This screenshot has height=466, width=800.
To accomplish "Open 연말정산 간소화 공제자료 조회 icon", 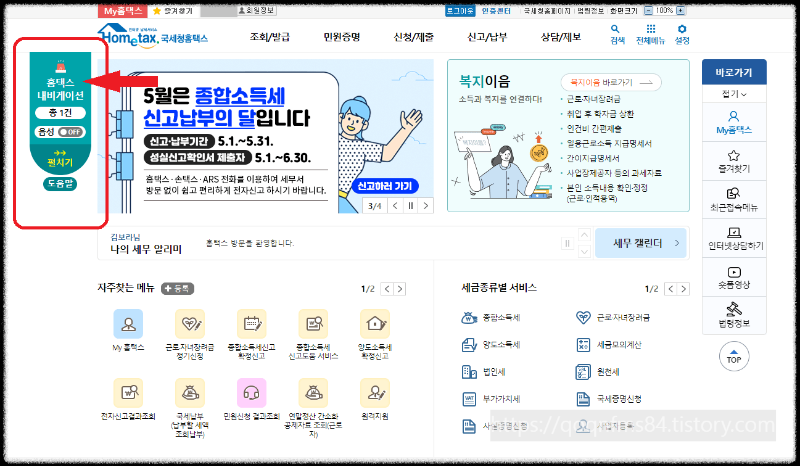I will [313, 393].
